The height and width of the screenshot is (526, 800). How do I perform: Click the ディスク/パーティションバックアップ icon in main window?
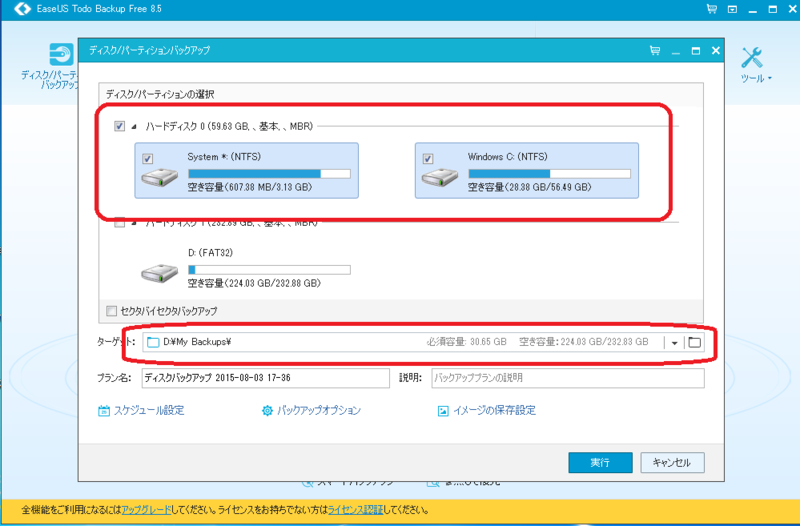pyautogui.click(x=61, y=55)
